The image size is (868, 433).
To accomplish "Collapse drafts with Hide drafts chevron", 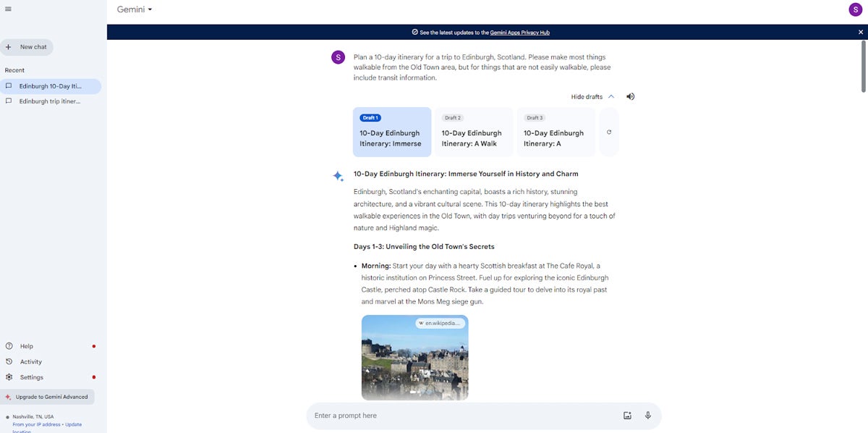I will click(x=611, y=96).
